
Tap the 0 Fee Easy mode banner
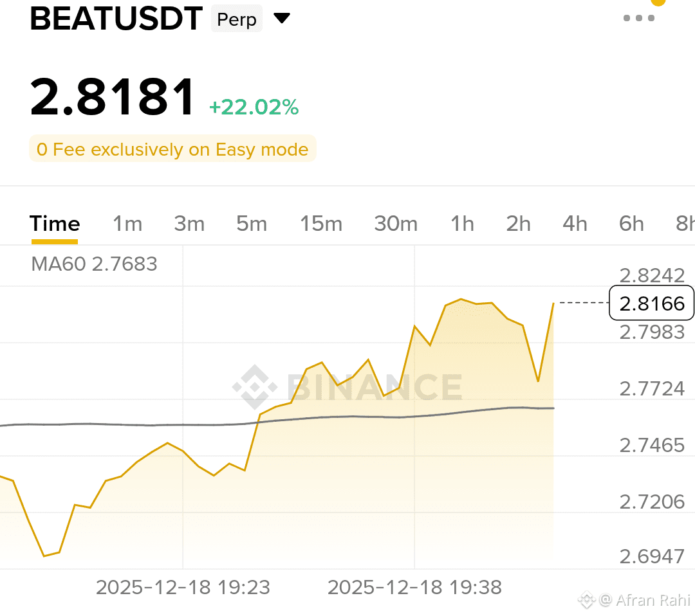[172, 150]
